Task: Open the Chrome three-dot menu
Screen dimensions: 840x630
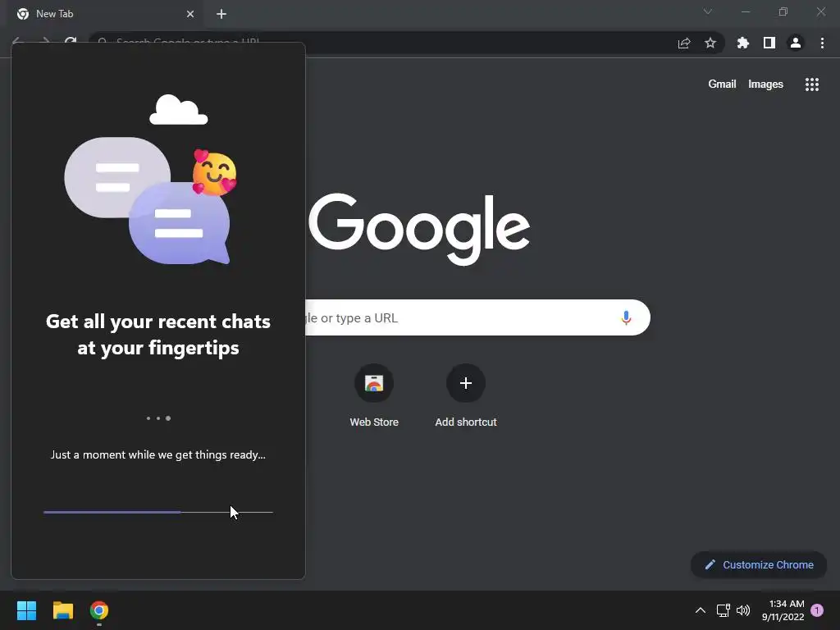Action: coord(822,43)
